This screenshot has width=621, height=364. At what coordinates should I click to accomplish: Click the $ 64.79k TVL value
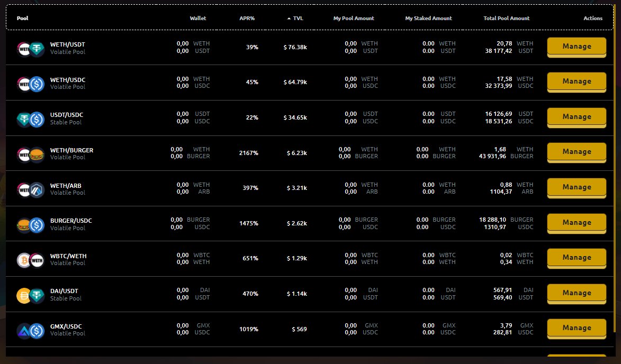pyautogui.click(x=295, y=83)
